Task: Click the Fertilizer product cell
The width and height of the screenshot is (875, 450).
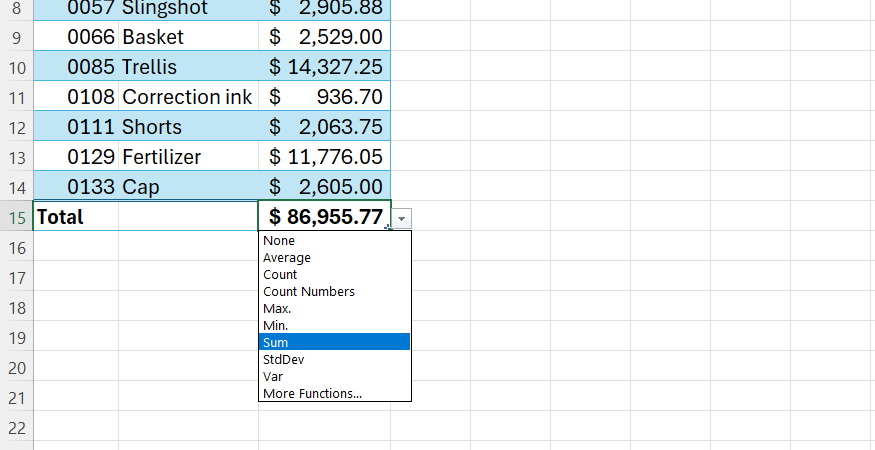Action: point(189,156)
